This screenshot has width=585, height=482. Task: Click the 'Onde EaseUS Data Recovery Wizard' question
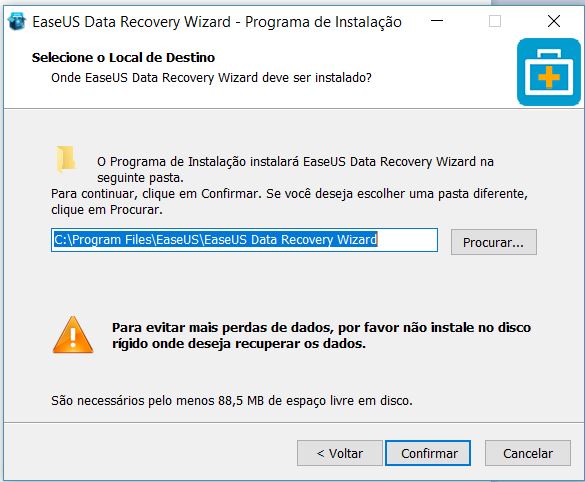[x=211, y=78]
